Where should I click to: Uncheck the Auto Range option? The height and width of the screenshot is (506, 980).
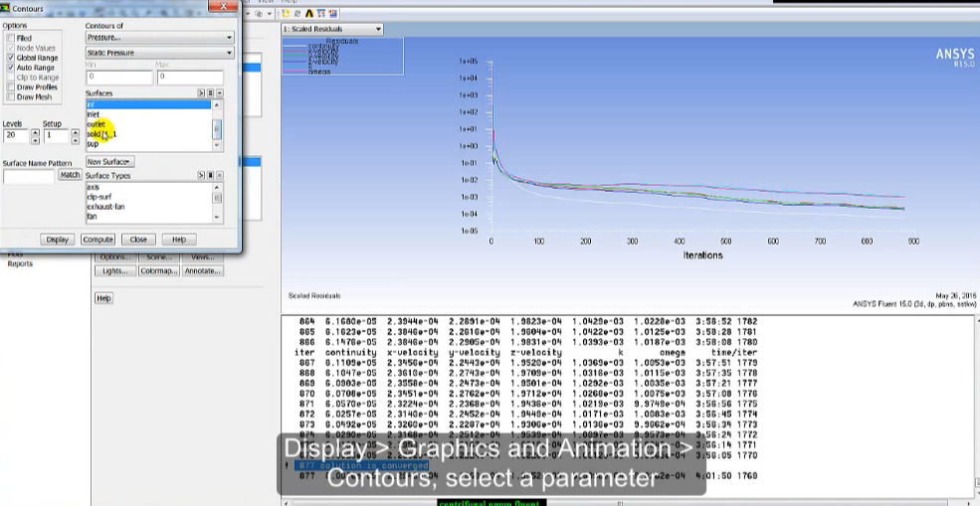click(11, 68)
